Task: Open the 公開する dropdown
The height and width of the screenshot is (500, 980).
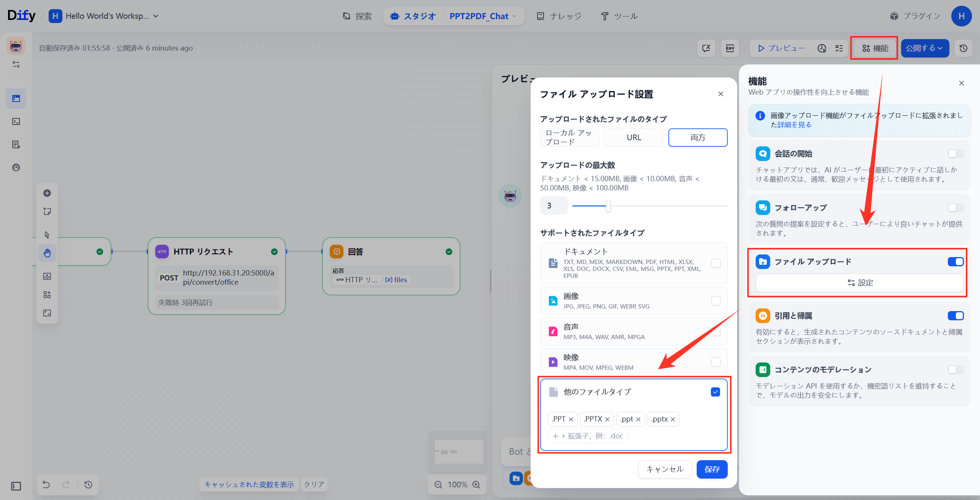Action: [x=924, y=48]
